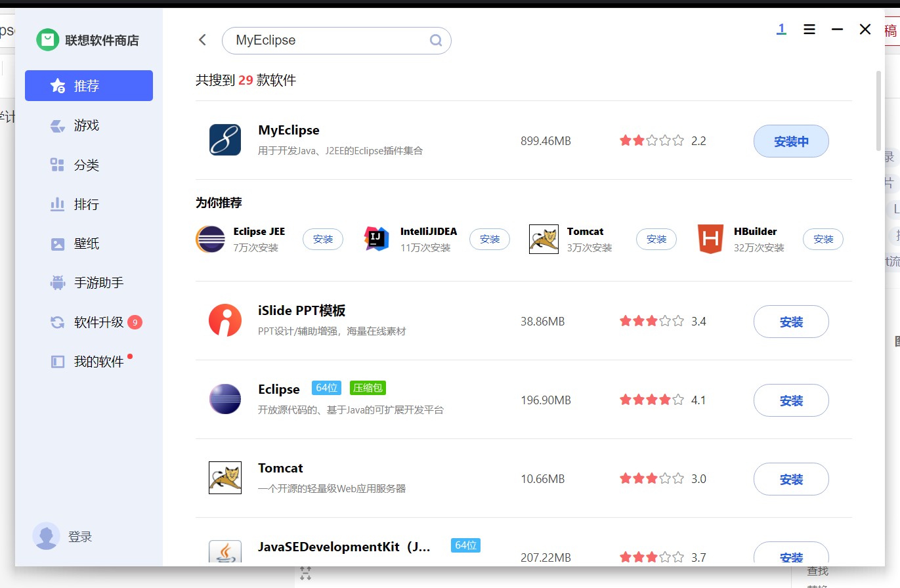The height and width of the screenshot is (588, 900).
Task: Install iSlide PPT模板
Action: pyautogui.click(x=791, y=322)
